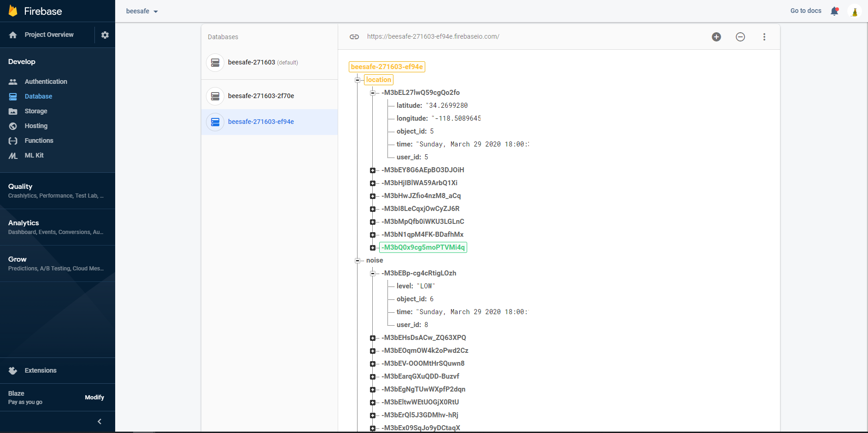Click the Hosting globe icon
Image resolution: width=868 pixels, height=433 pixels.
(13, 126)
